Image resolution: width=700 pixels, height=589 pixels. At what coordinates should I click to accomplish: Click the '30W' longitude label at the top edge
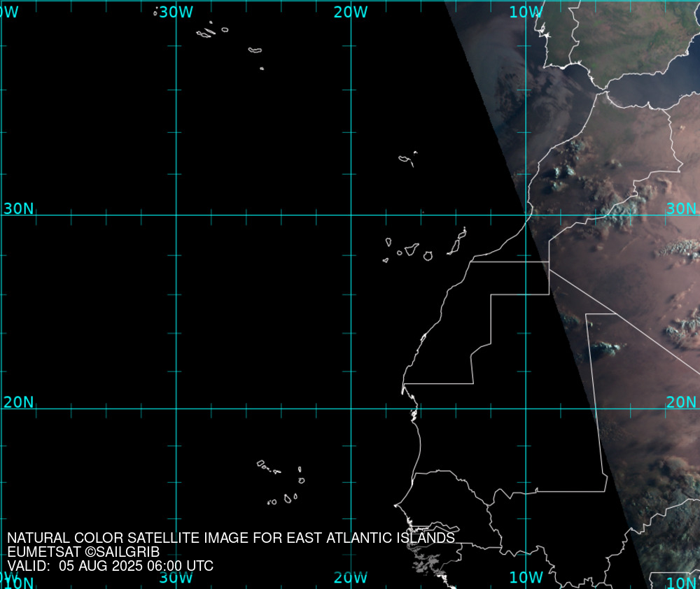coord(176,12)
